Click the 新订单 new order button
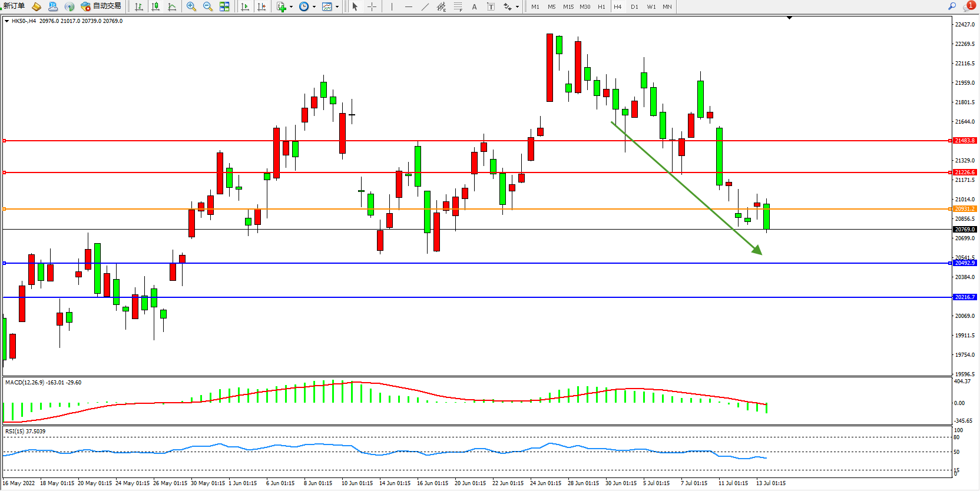Screen dimensions: 980x491 (14, 6)
